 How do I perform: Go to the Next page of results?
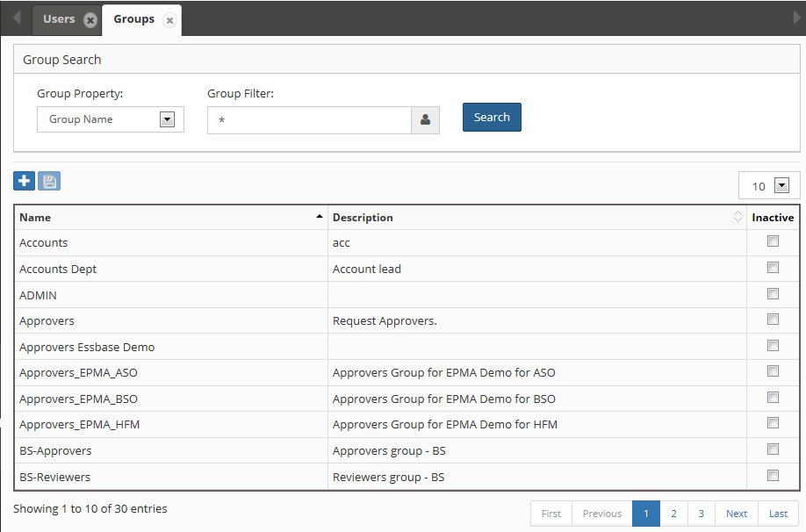[x=737, y=514]
